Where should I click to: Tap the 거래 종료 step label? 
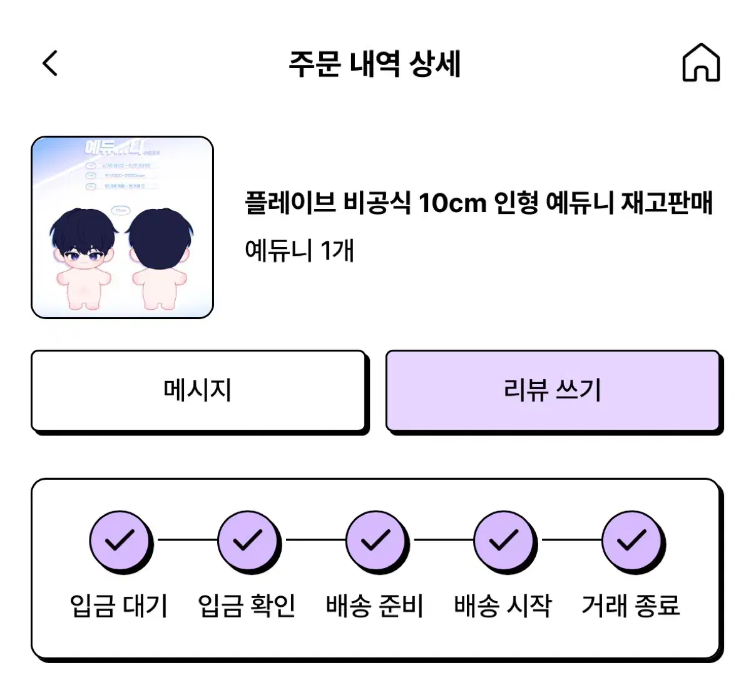pyautogui.click(x=631, y=606)
